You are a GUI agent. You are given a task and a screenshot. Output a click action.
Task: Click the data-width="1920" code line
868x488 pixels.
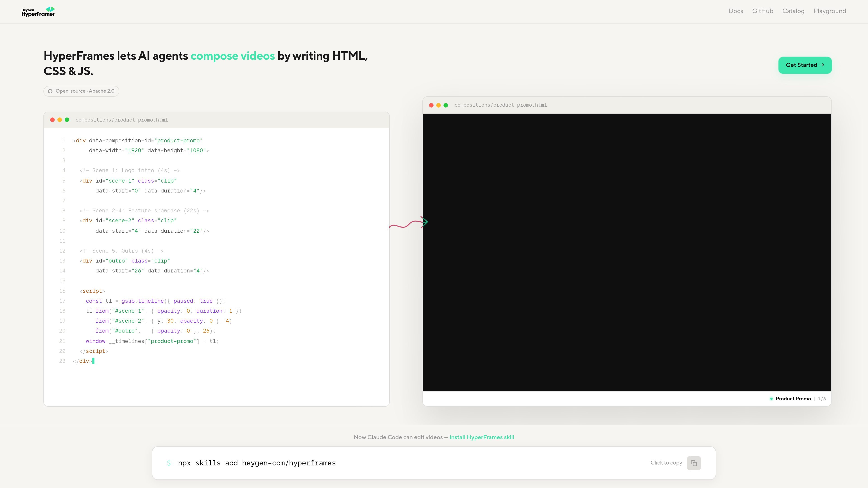149,150
